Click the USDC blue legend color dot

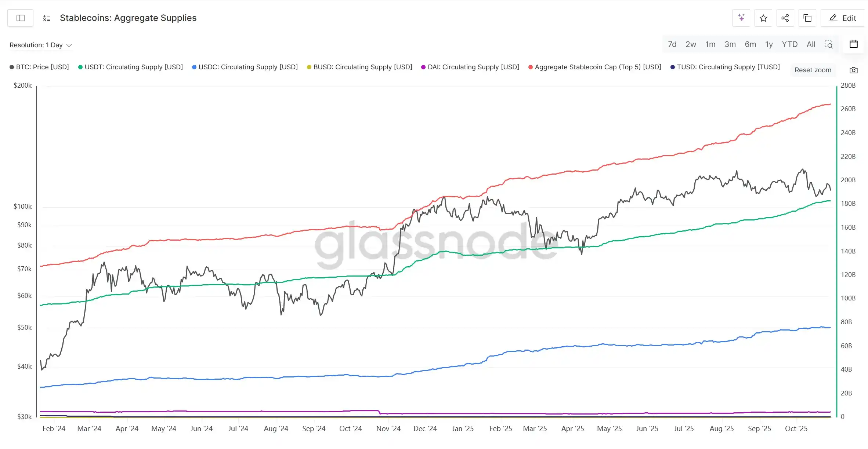pos(194,67)
